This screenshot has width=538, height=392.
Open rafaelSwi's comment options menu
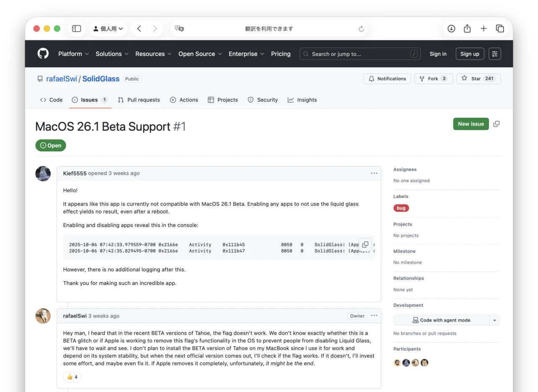374,316
